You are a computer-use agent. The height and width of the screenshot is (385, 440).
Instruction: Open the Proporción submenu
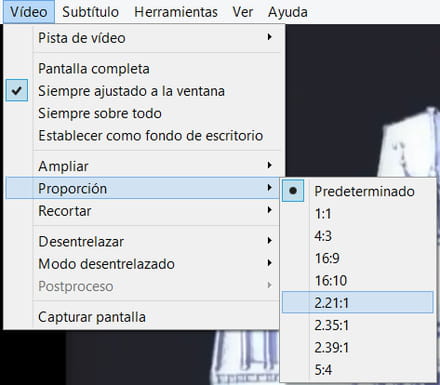143,188
